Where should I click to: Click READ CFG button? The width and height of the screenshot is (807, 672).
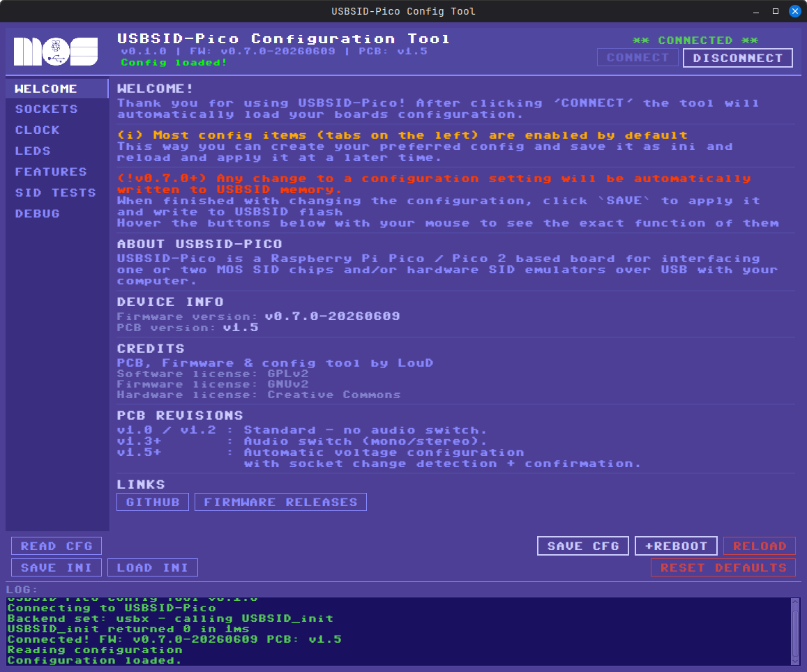tap(56, 546)
